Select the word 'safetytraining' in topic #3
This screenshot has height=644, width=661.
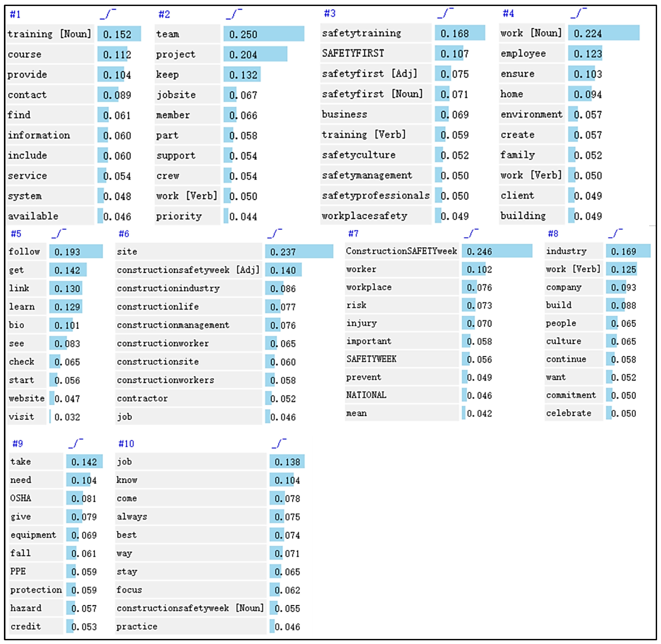[x=361, y=33]
